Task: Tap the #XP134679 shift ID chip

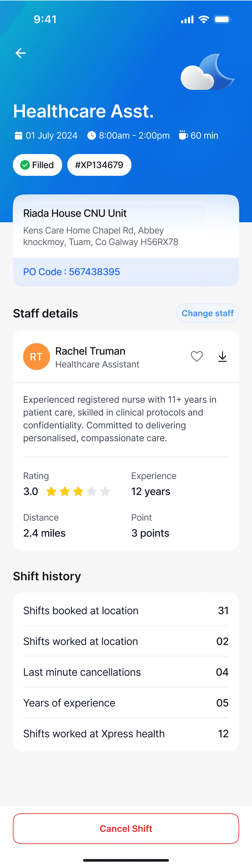Action: pyautogui.click(x=99, y=165)
